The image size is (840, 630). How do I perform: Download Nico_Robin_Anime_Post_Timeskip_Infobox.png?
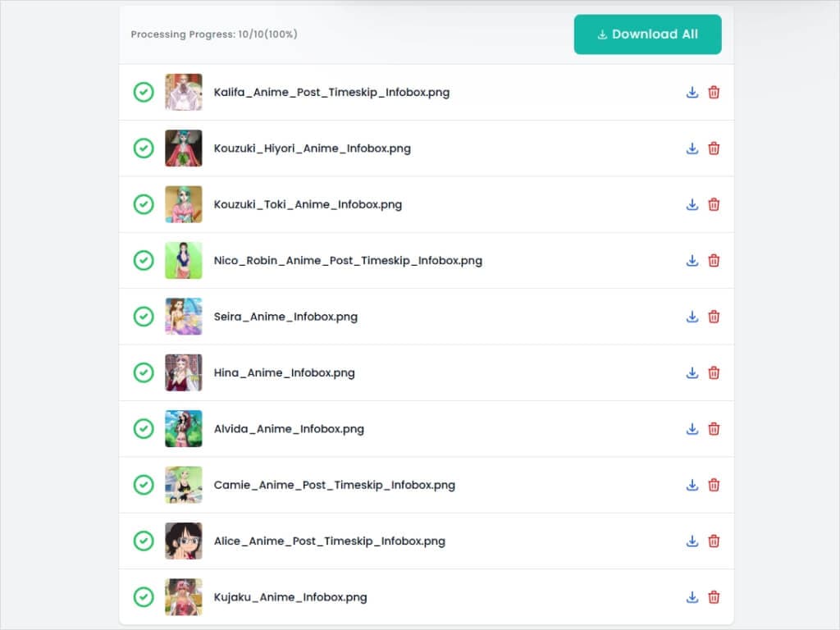tap(692, 260)
